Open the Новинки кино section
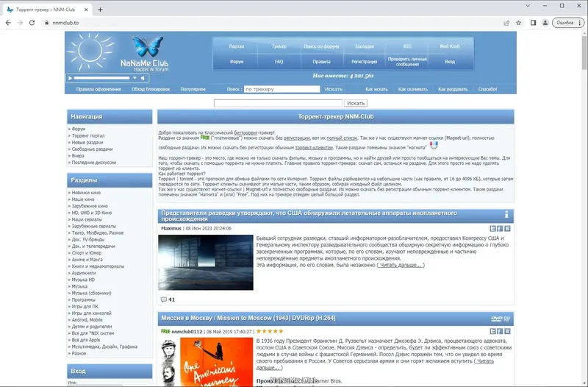The height and width of the screenshot is (387, 588). click(x=86, y=193)
